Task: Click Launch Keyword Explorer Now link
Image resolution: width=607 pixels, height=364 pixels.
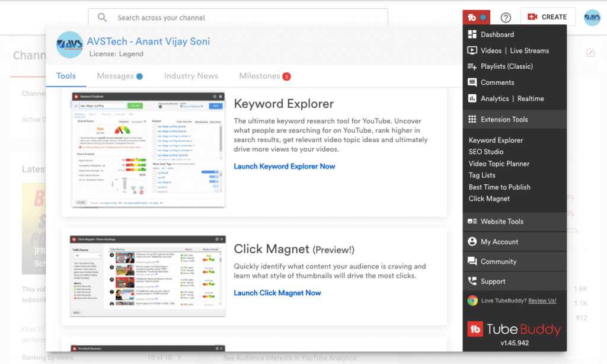Action: [x=285, y=166]
